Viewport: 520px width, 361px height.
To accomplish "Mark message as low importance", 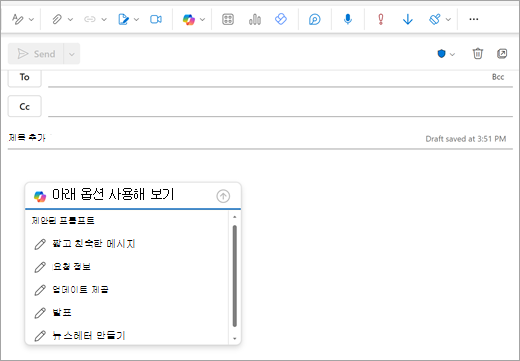I will tap(408, 19).
